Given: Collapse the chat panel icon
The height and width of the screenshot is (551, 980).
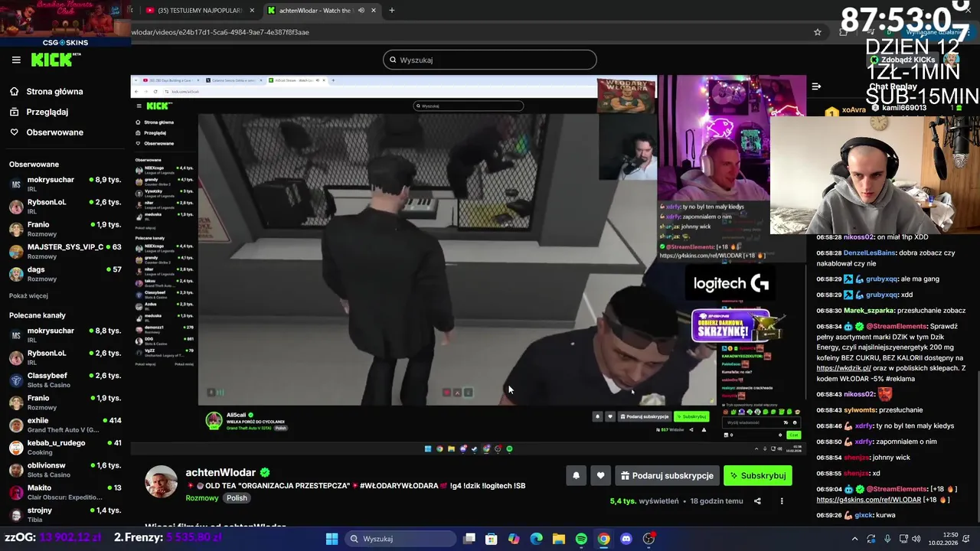Looking at the screenshot, I should 816,86.
